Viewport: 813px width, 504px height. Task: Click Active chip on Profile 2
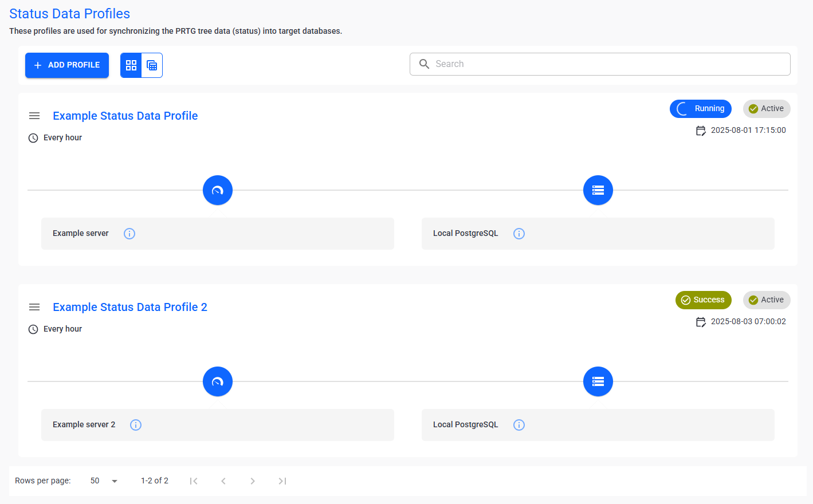[767, 300]
